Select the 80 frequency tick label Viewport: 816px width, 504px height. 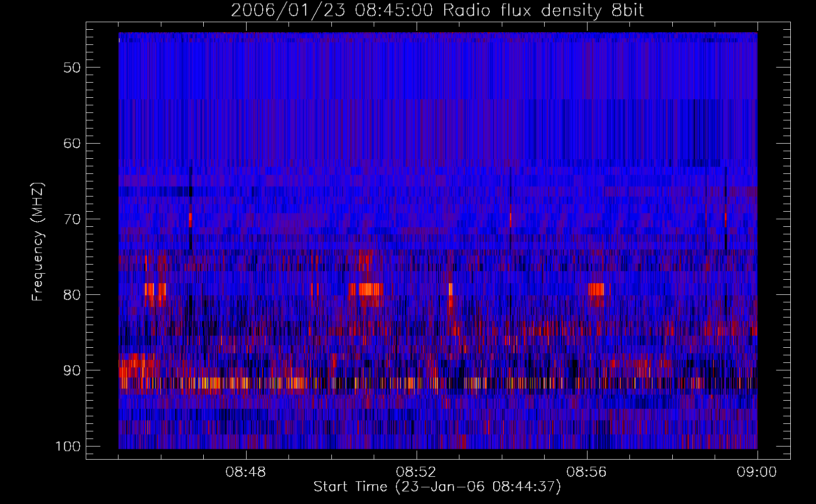pyautogui.click(x=72, y=295)
